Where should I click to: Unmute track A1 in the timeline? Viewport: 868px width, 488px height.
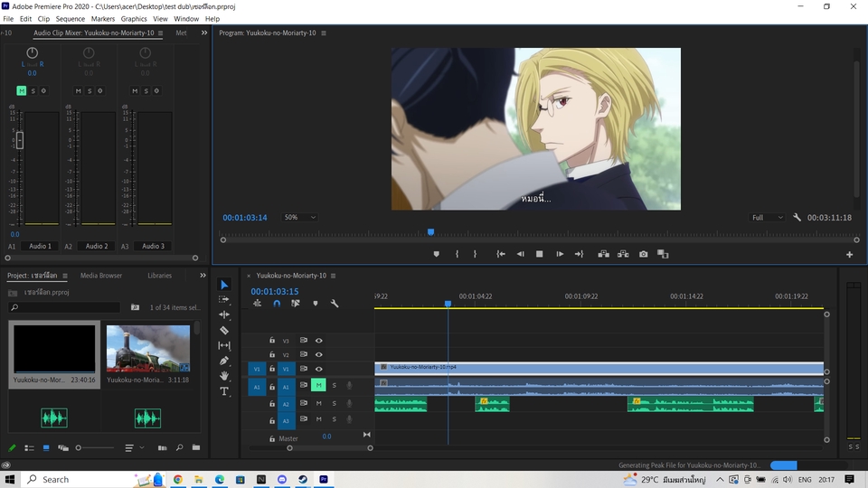click(x=318, y=386)
